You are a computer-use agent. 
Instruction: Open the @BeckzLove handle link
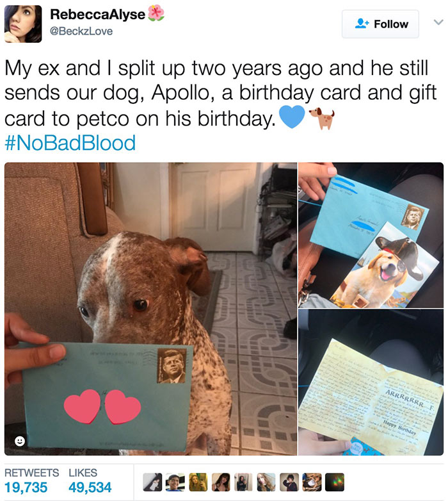(x=81, y=31)
